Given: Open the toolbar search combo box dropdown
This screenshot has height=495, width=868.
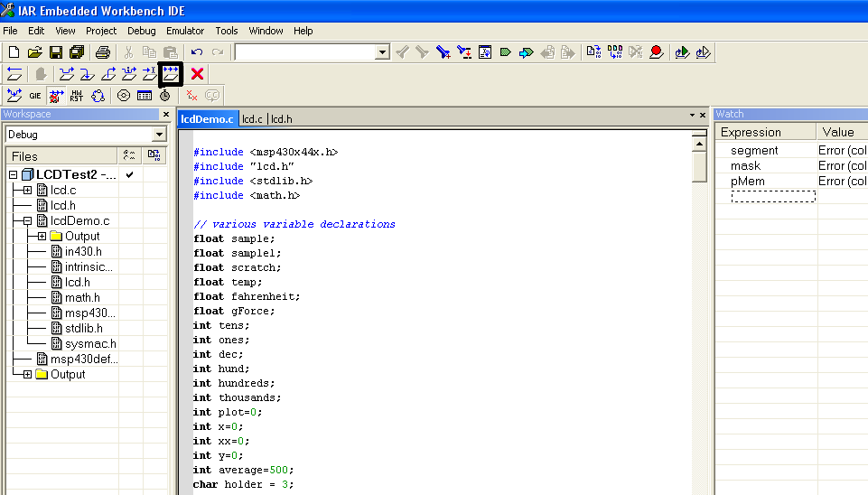Looking at the screenshot, I should pos(382,52).
